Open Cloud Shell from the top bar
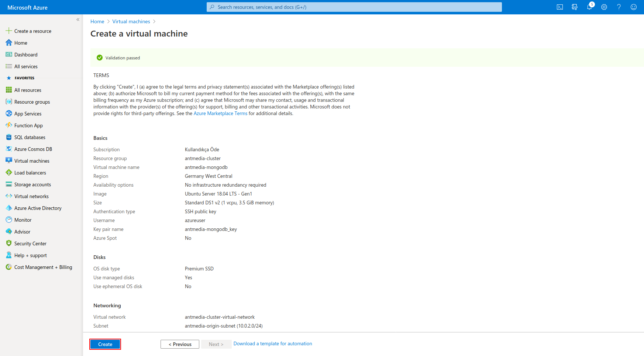 click(x=560, y=7)
